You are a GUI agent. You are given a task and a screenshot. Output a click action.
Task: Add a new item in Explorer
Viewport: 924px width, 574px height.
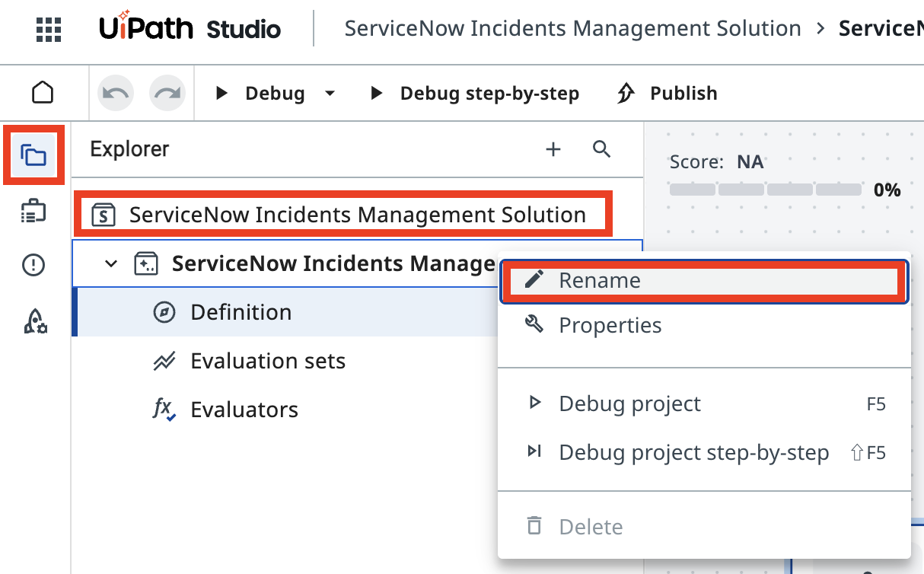553,149
